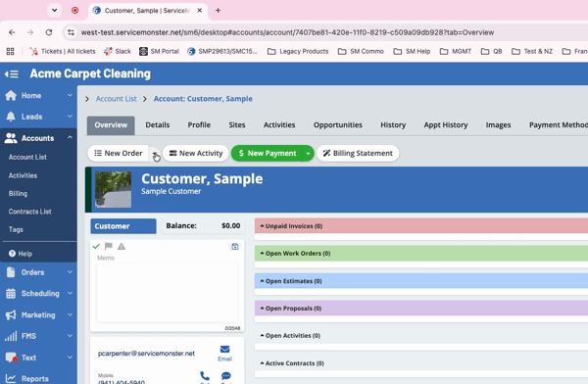Click the Email envelope icon
The height and width of the screenshot is (384, 588).
click(x=224, y=349)
